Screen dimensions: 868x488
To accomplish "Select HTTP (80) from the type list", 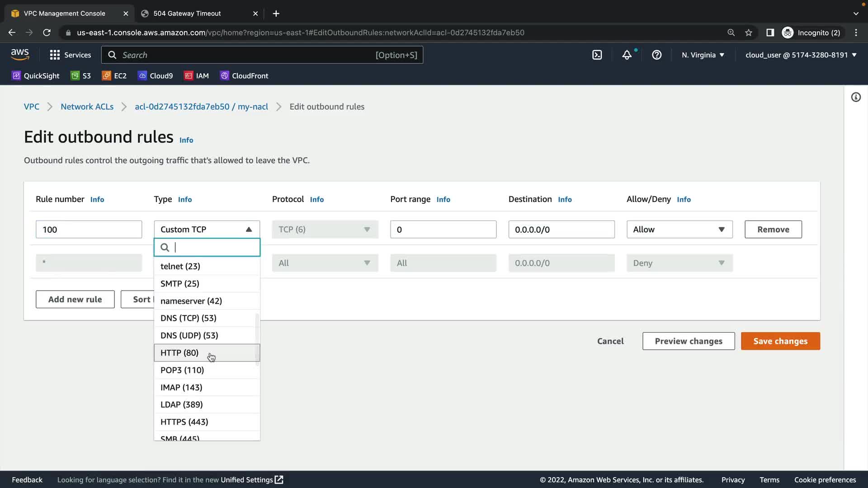I will click(179, 353).
